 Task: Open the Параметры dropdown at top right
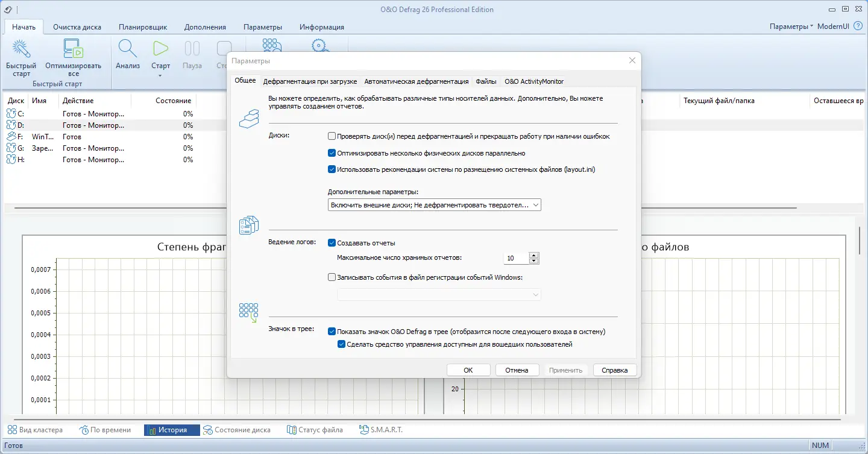(791, 27)
